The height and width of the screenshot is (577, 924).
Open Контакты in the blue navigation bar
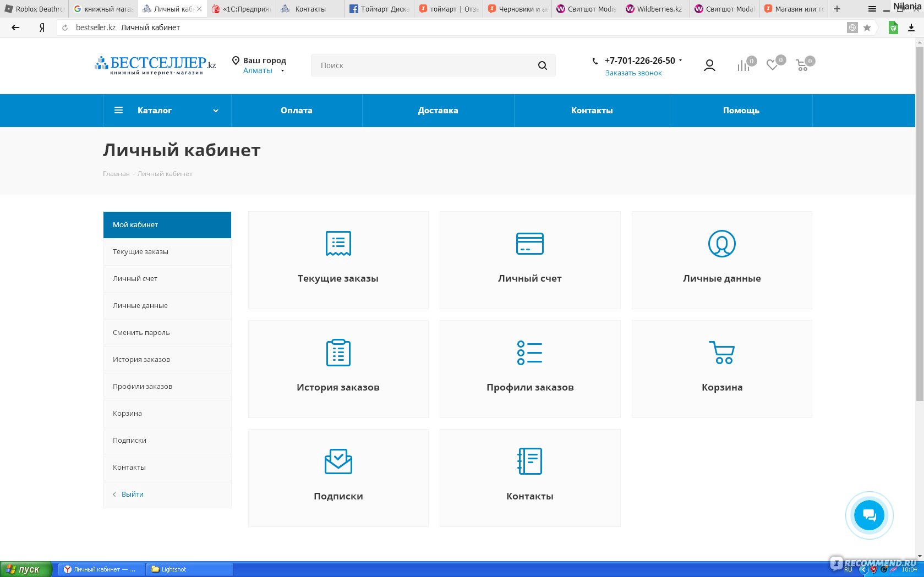click(592, 111)
